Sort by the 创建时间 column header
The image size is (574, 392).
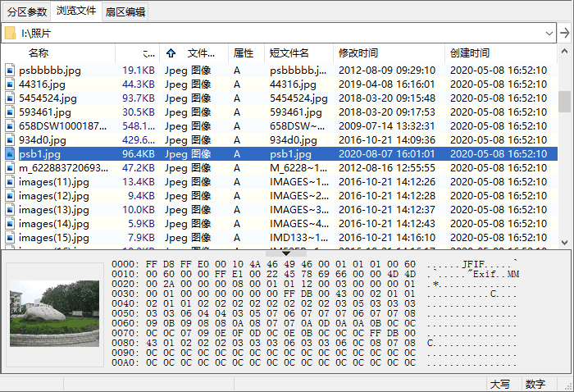(470, 53)
